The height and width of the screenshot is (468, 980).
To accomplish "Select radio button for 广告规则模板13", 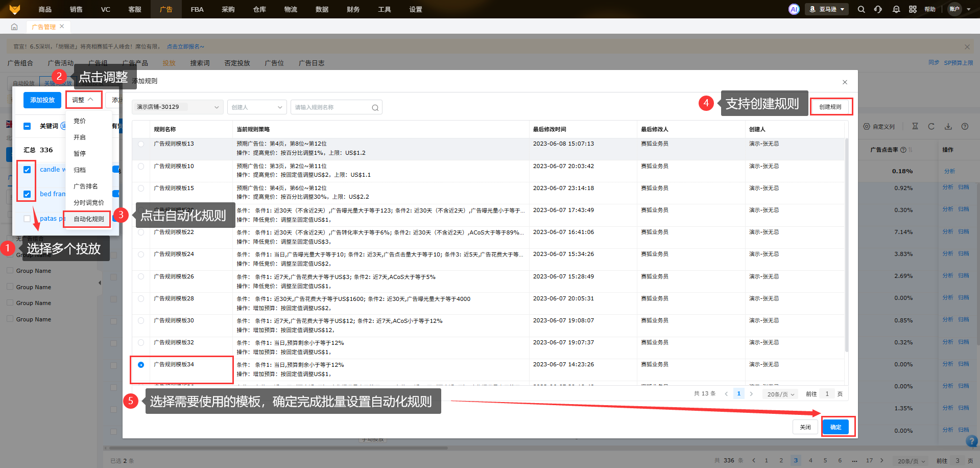I will (x=141, y=144).
